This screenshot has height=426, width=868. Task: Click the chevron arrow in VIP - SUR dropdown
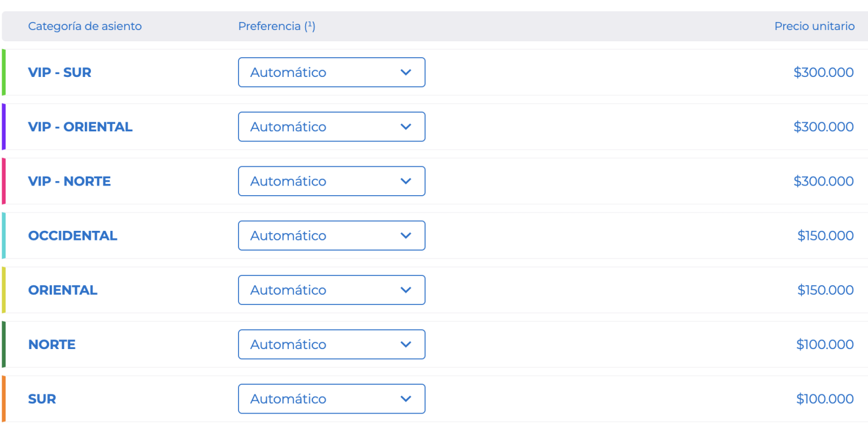click(x=405, y=72)
